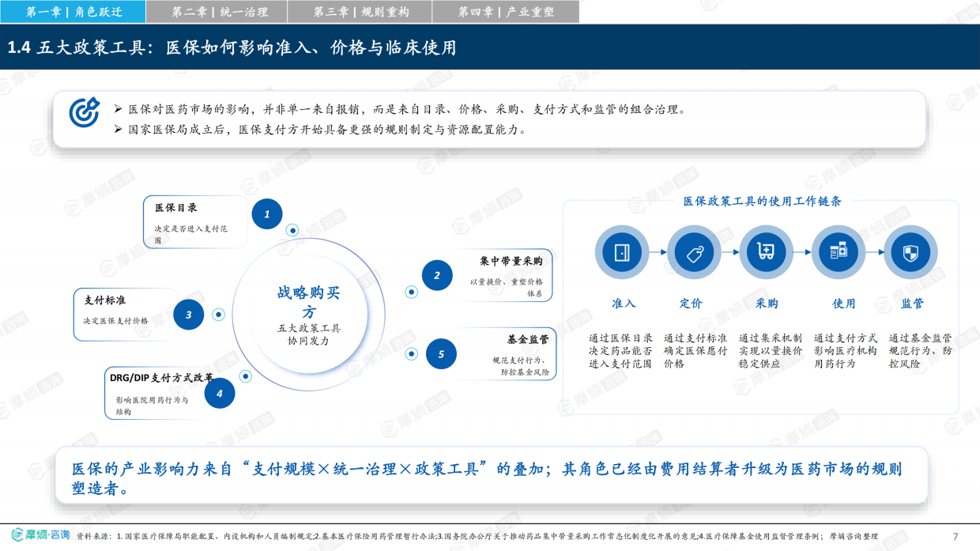The width and height of the screenshot is (980, 551).
Task: Click connector dot next to 集中带量采购 card
Action: pyautogui.click(x=411, y=292)
